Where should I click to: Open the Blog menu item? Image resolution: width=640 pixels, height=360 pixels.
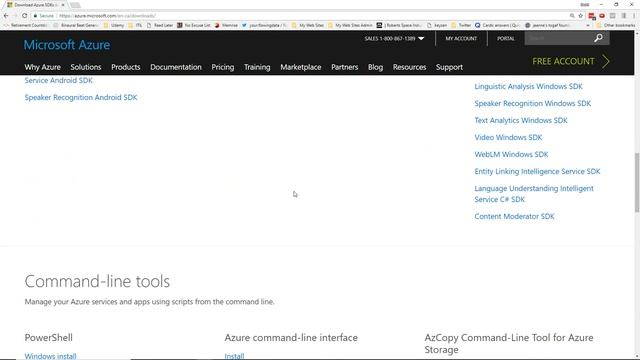pos(376,67)
